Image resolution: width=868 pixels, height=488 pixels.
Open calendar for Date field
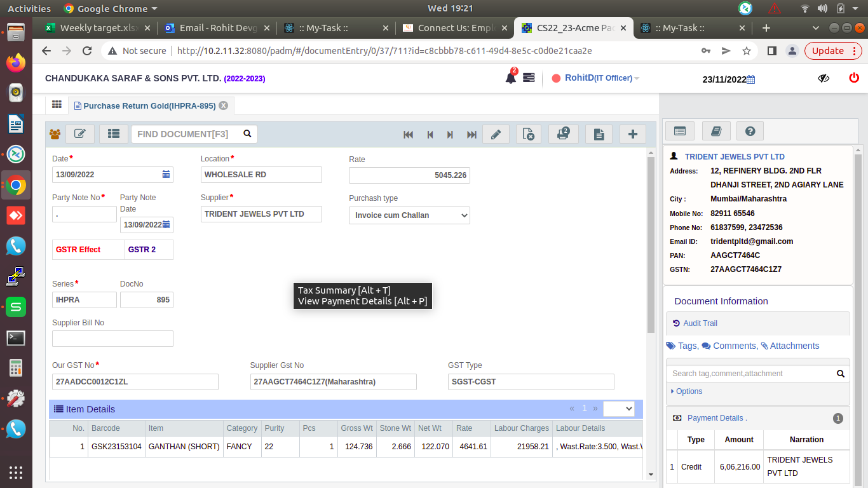click(166, 174)
